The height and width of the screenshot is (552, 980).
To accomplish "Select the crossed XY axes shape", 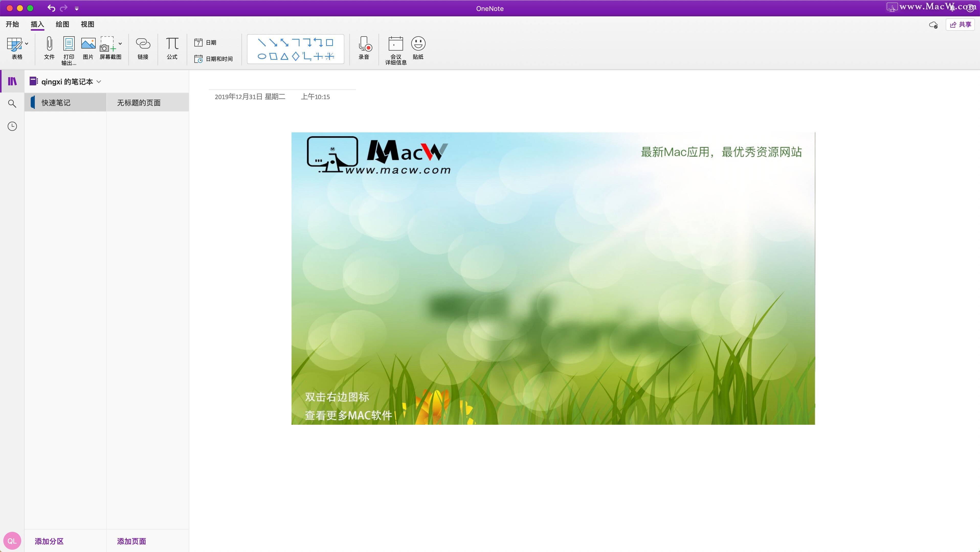I will pos(318,57).
